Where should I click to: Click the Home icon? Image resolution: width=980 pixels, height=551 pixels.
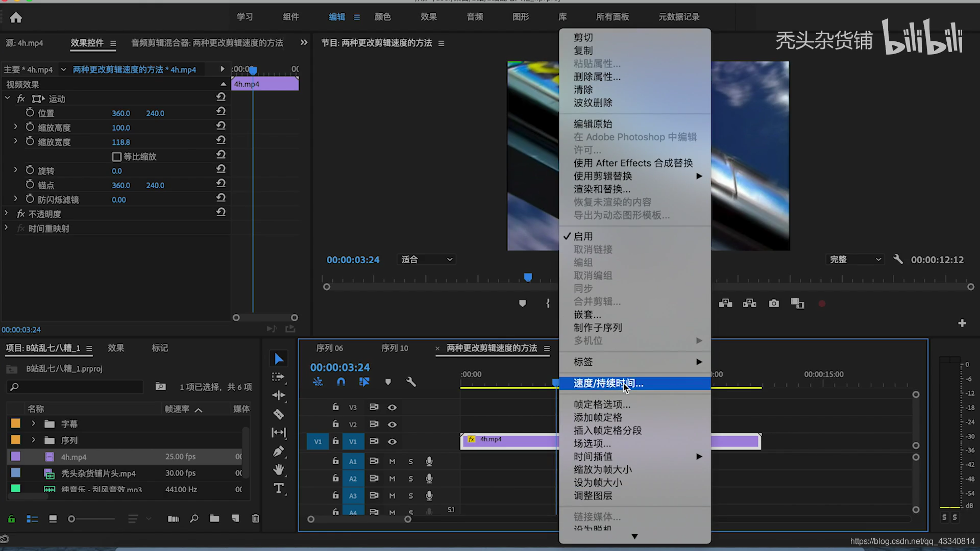[16, 18]
